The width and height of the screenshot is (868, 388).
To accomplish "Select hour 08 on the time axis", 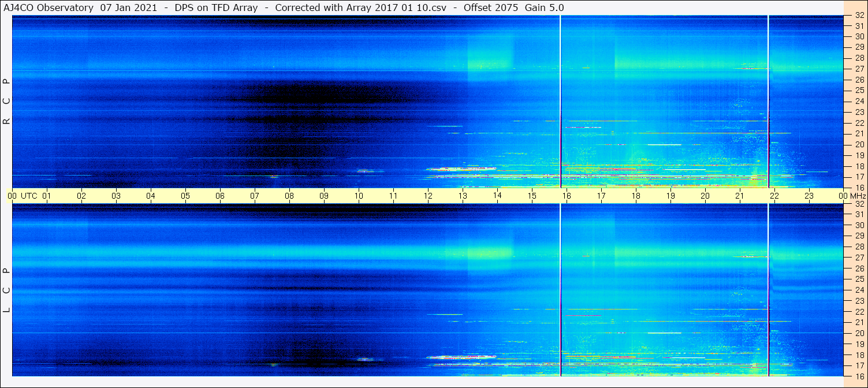I will click(289, 196).
